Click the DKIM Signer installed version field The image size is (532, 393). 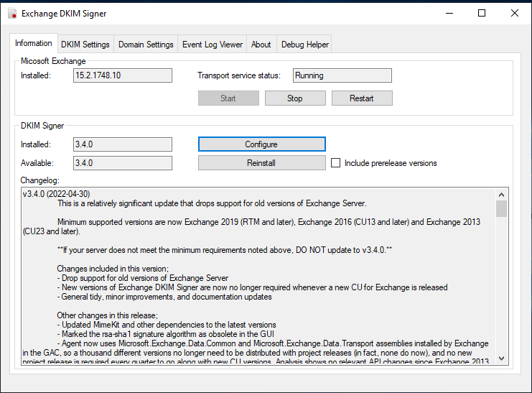[x=123, y=144]
